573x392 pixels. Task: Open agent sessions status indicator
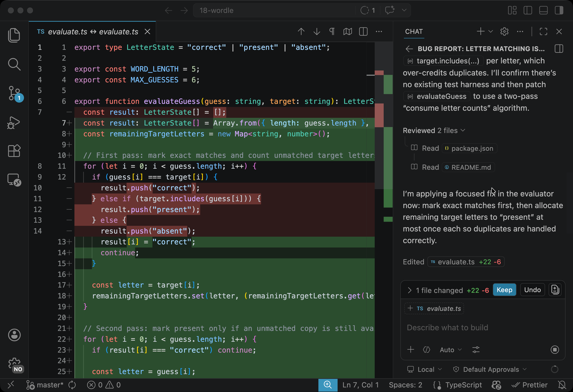pyautogui.click(x=367, y=10)
